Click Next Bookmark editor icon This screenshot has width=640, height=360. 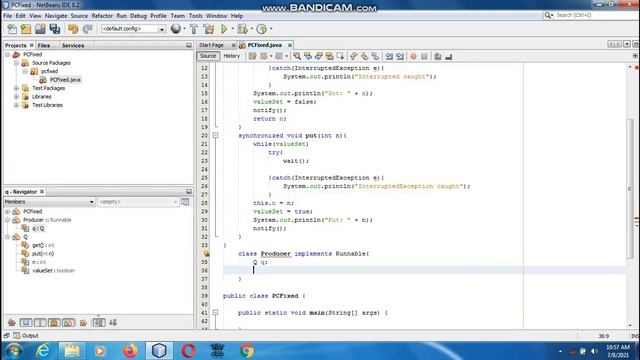[x=364, y=56]
